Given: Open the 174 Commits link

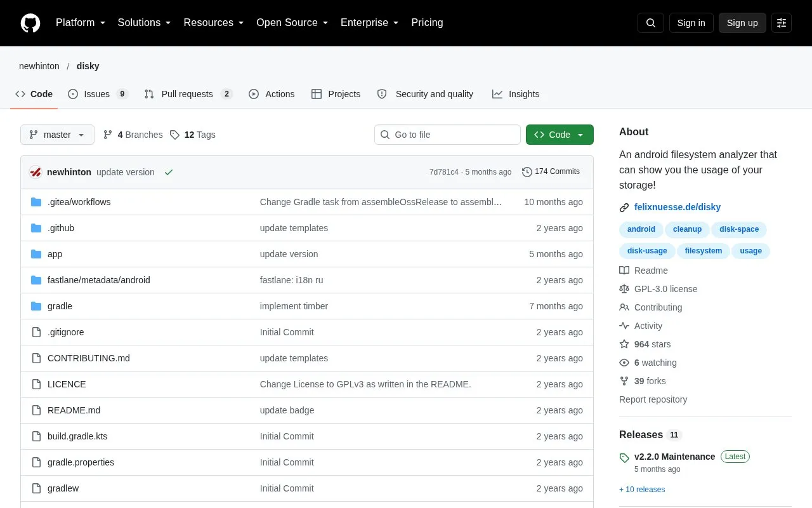Looking at the screenshot, I should point(551,171).
